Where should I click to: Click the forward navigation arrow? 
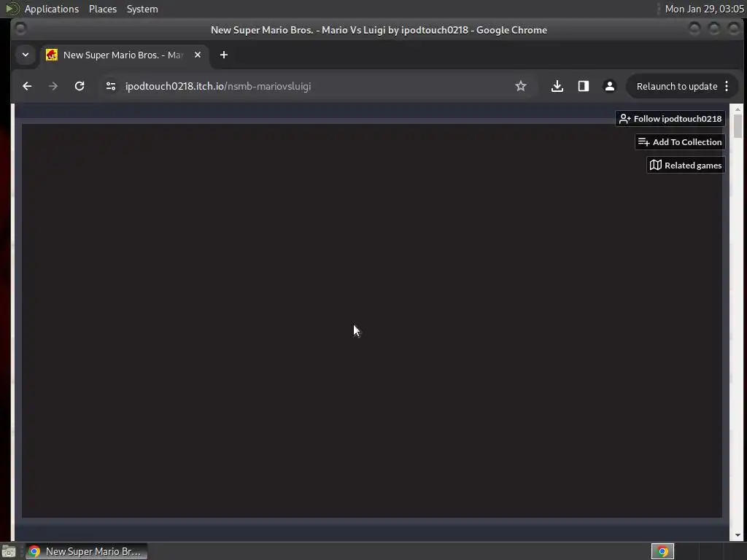click(53, 86)
